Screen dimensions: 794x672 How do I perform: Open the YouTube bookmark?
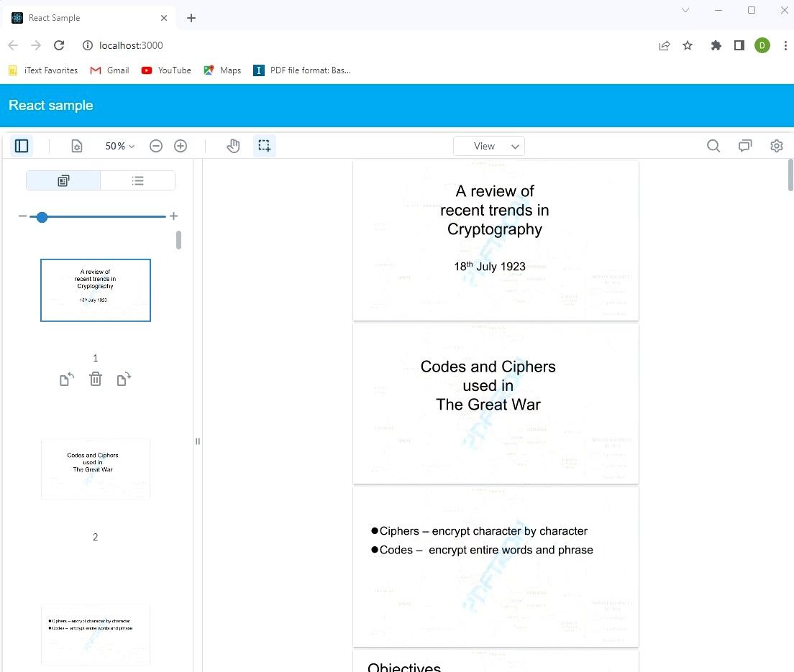[x=165, y=70]
